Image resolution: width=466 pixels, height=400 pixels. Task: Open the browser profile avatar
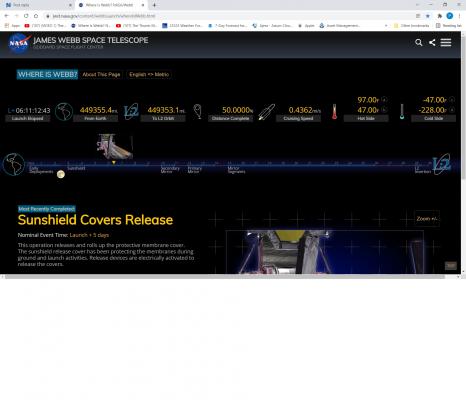click(x=450, y=16)
